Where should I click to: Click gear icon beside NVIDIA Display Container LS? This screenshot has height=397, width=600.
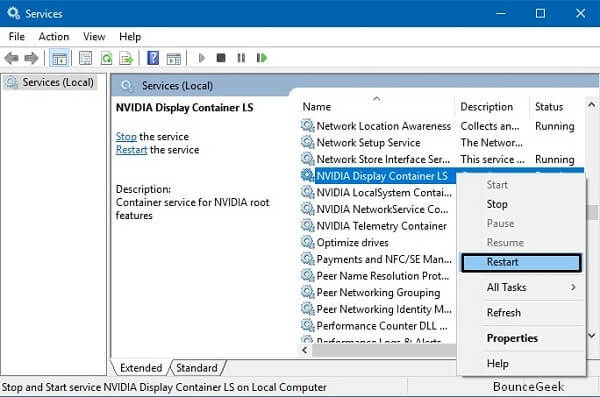point(307,176)
